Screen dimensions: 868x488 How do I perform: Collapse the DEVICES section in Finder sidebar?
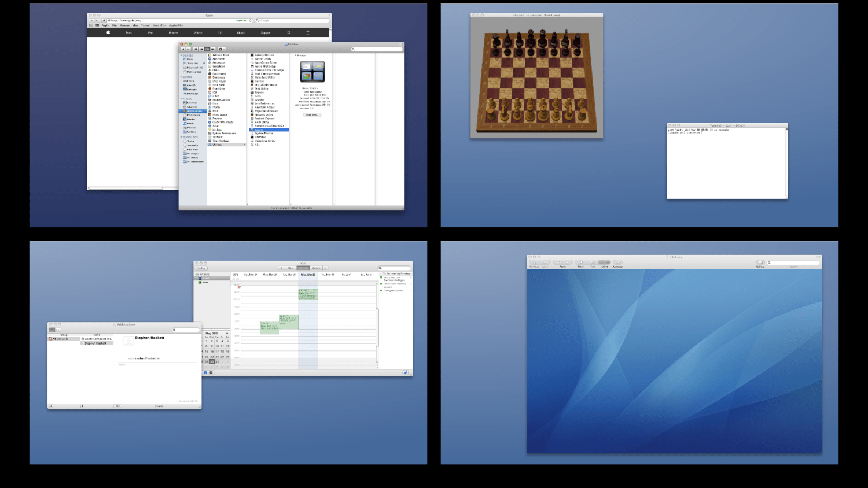(181, 56)
